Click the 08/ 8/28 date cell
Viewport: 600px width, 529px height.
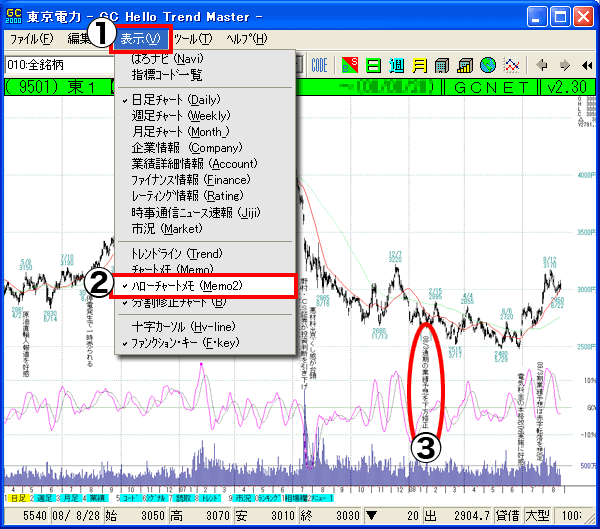[76, 516]
